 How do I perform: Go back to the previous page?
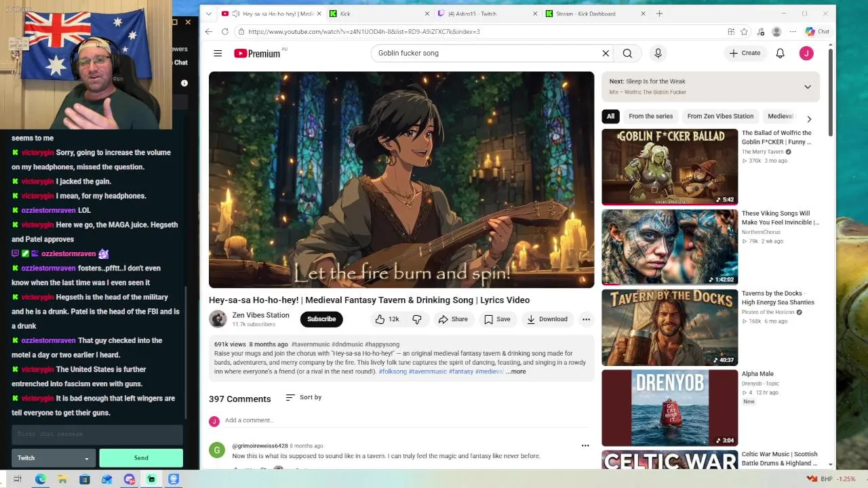(208, 31)
